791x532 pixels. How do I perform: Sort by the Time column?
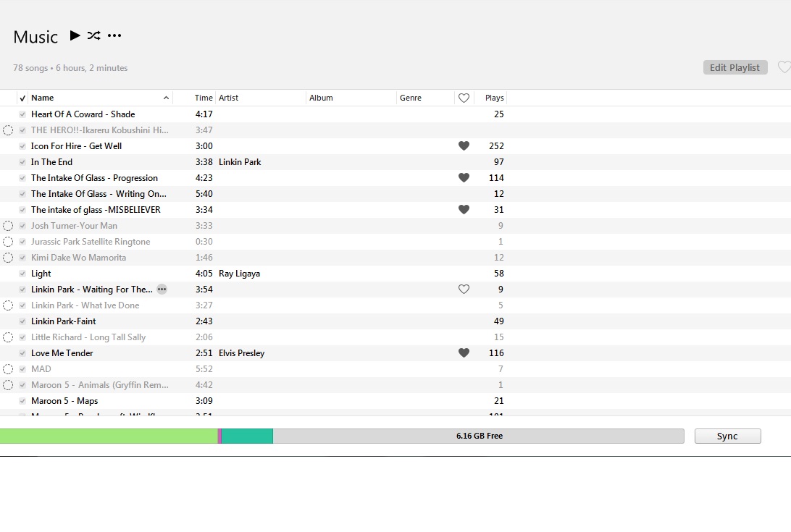tap(204, 98)
